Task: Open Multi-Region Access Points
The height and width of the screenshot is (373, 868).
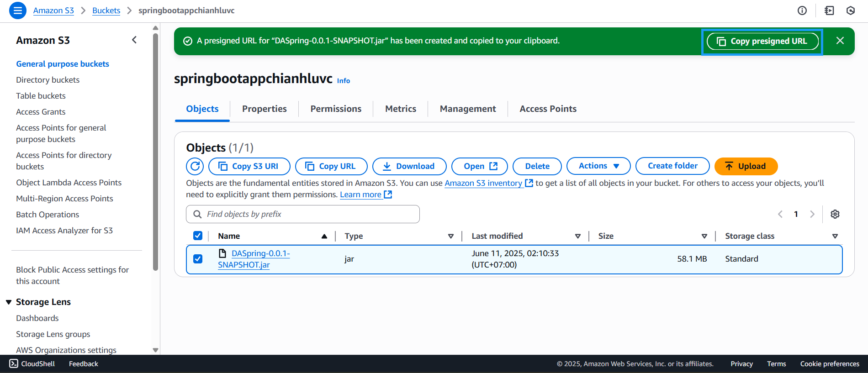Action: (x=64, y=199)
